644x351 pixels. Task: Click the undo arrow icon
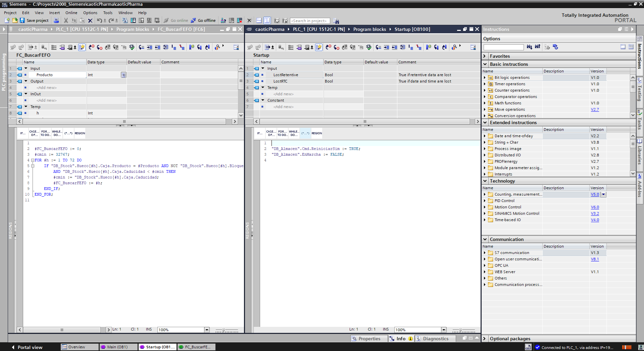(99, 20)
